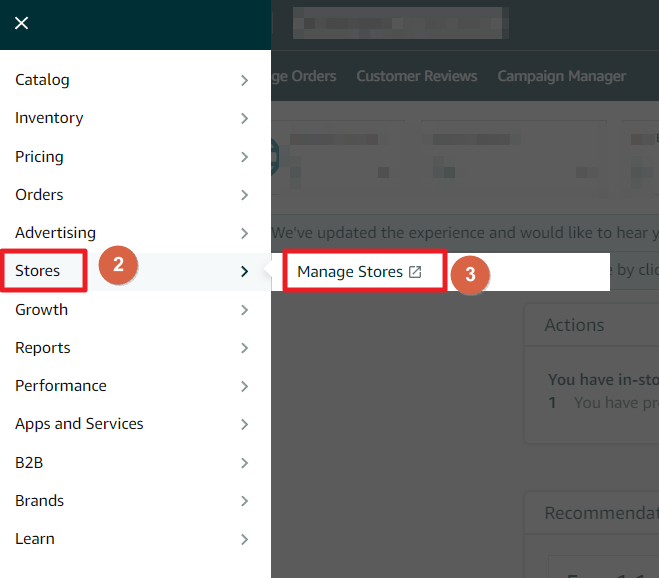Expand the Pricing chevron arrow
The height and width of the screenshot is (578, 659).
pos(245,157)
